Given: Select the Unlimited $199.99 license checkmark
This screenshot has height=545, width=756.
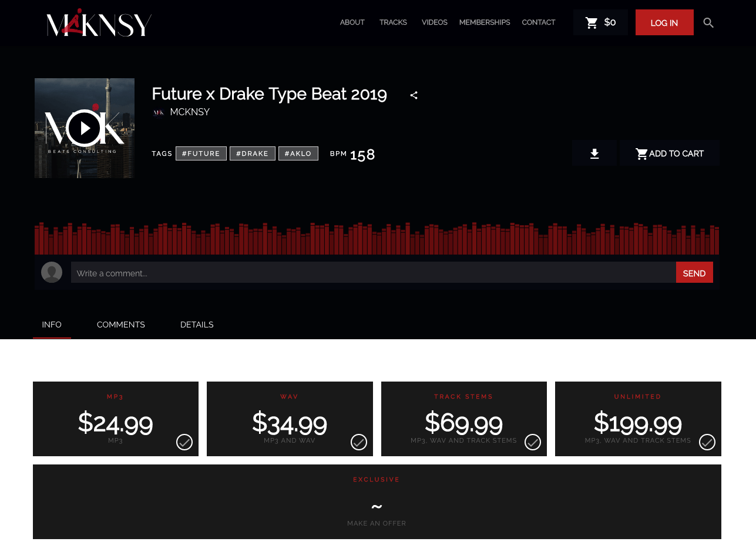Looking at the screenshot, I should [x=707, y=442].
